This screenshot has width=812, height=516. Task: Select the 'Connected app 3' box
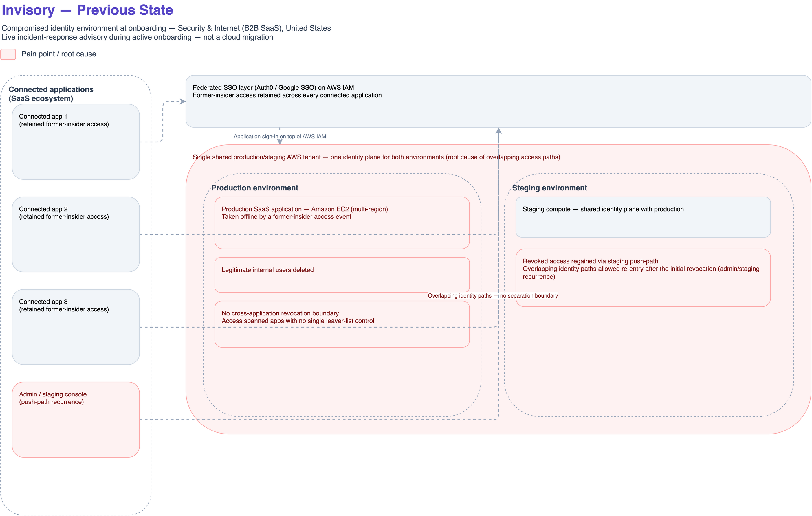click(76, 327)
